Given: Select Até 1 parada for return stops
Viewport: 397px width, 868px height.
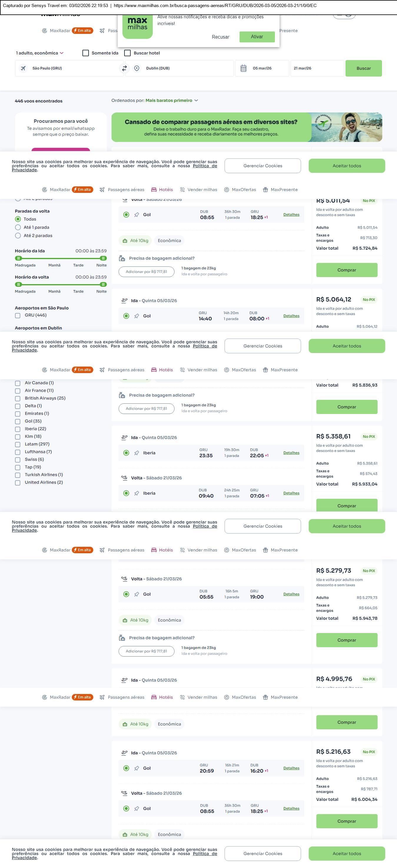Looking at the screenshot, I should [18, 227].
